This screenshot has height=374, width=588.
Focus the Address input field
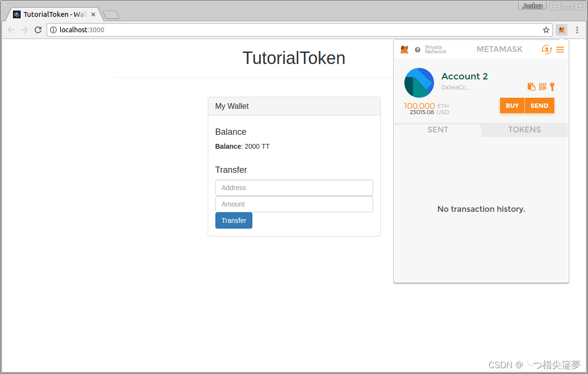pyautogui.click(x=294, y=188)
